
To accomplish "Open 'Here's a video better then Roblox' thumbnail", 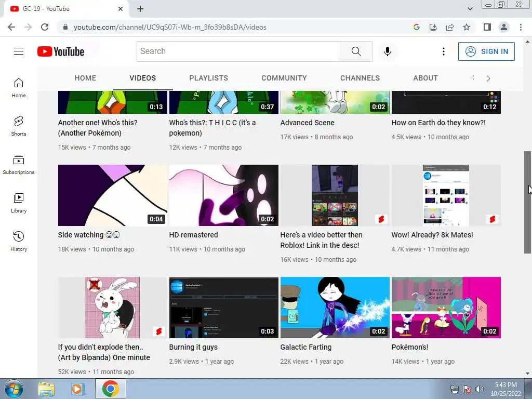I will [x=335, y=195].
